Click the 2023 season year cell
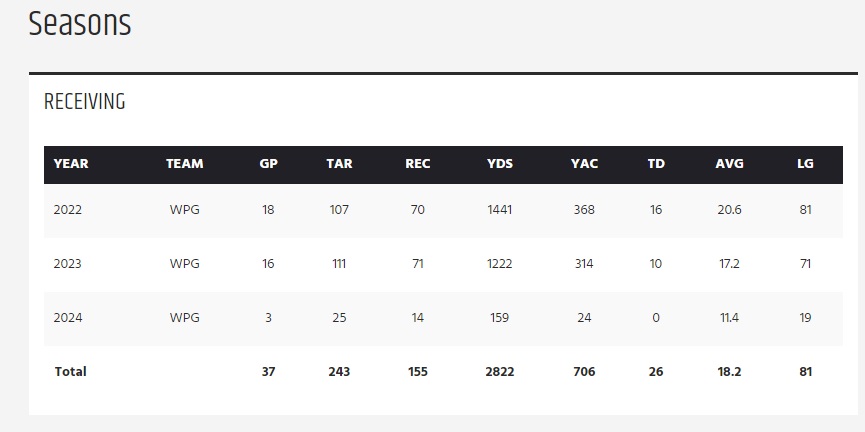Screen dimensions: 865x432 tap(68, 264)
